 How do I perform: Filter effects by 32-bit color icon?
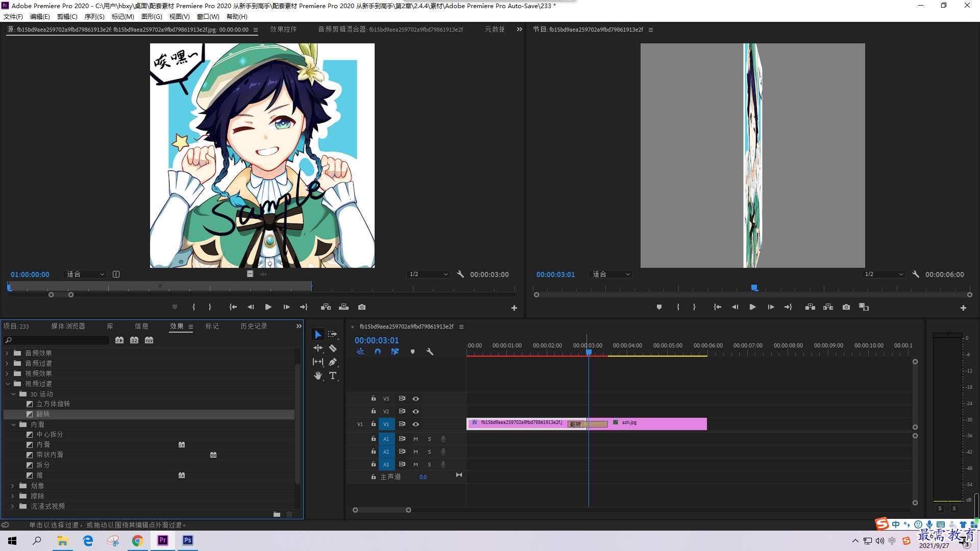(134, 340)
